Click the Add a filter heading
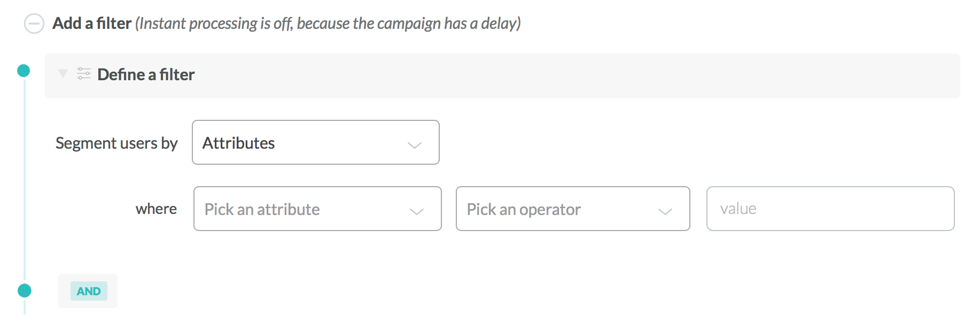980x322 pixels. point(91,23)
